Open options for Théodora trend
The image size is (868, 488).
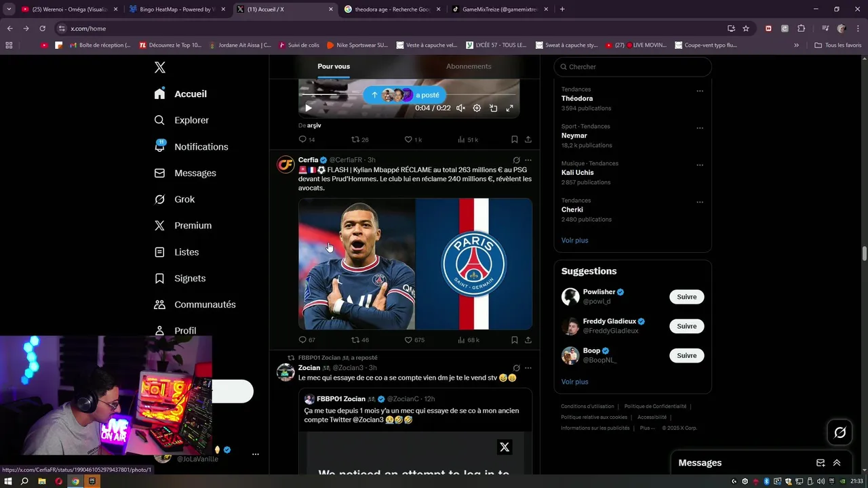pos(700,91)
